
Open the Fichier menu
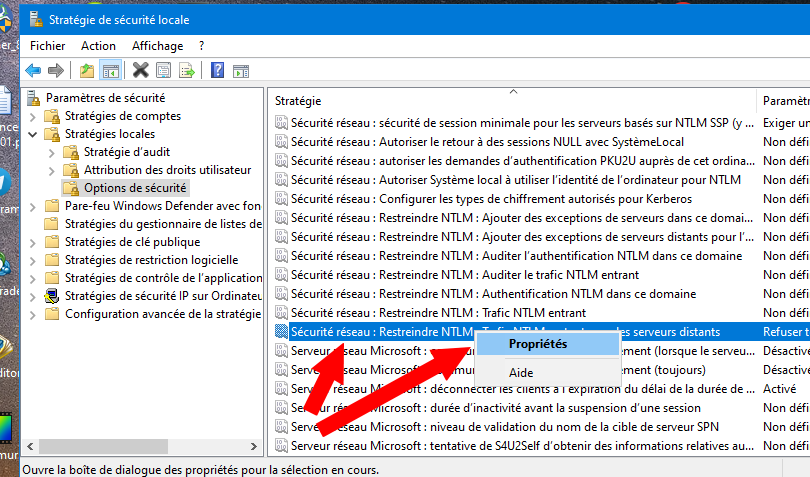tap(48, 46)
